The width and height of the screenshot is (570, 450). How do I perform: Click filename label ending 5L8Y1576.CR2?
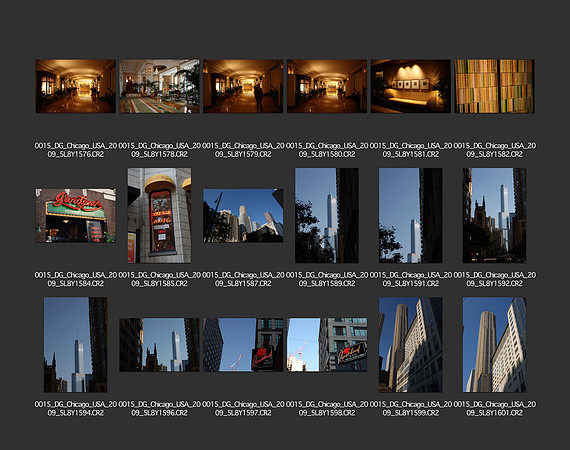pos(76,150)
